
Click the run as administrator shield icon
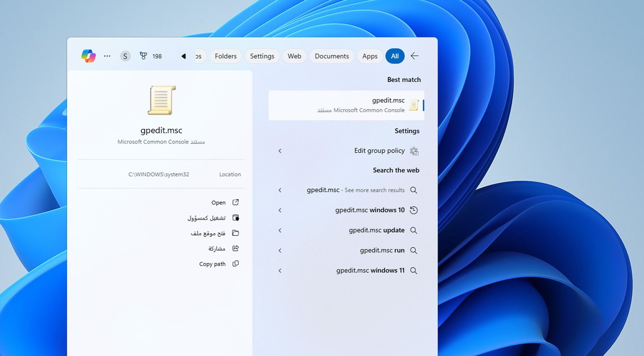[x=236, y=218]
